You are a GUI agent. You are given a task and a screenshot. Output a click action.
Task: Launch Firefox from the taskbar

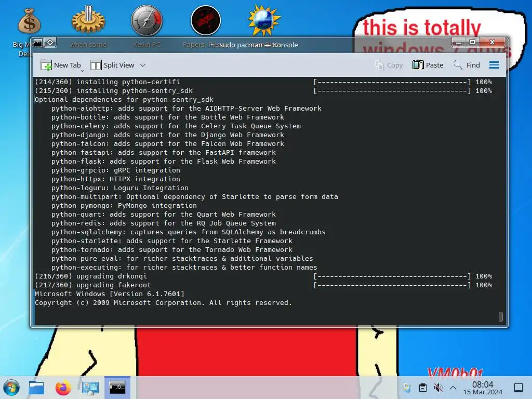tap(63, 388)
